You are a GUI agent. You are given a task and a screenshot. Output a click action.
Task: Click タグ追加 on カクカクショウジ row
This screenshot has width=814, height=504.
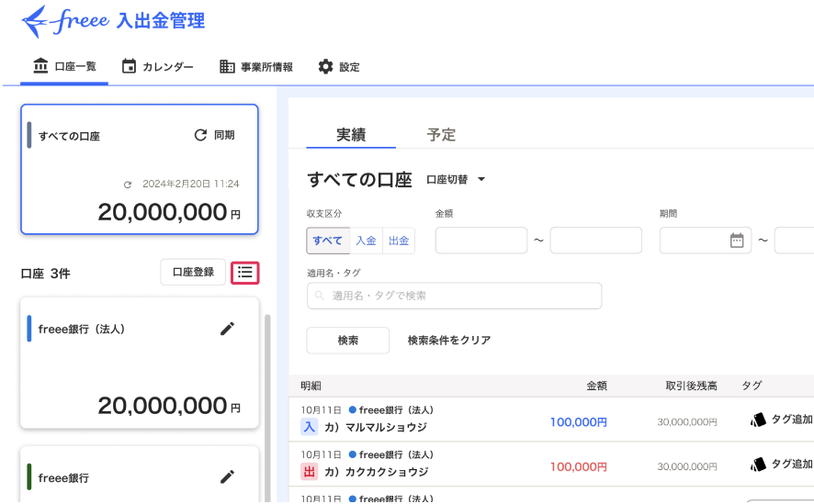[792, 465]
